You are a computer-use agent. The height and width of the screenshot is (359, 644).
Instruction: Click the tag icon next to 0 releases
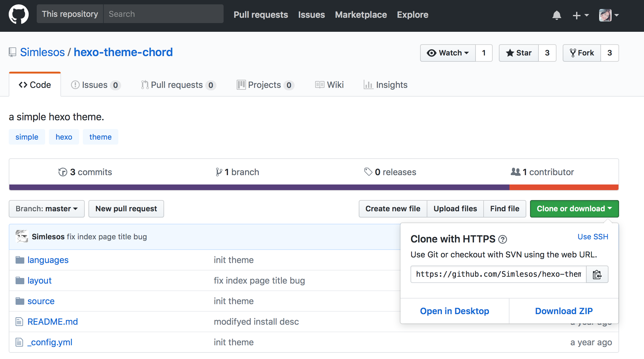368,172
